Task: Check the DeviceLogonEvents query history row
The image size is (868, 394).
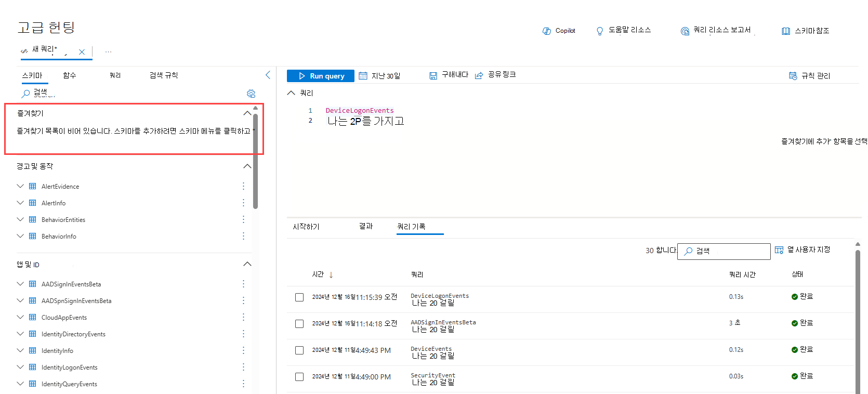Action: pyautogui.click(x=299, y=297)
